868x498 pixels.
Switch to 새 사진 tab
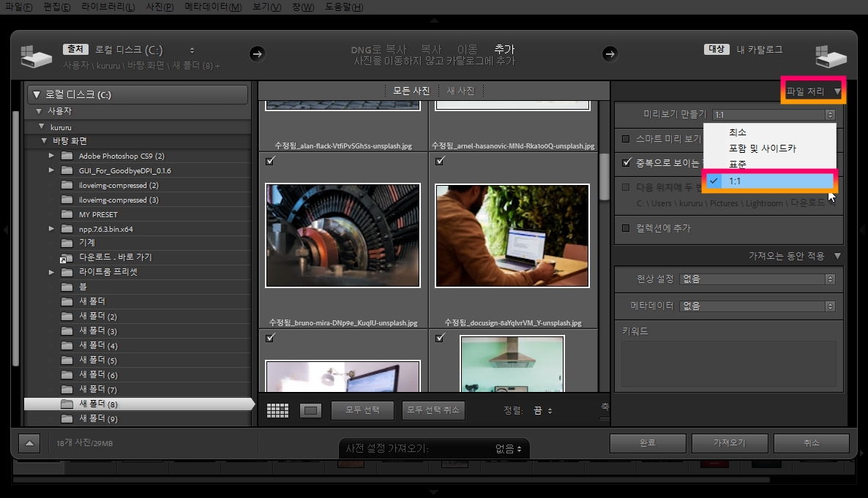pyautogui.click(x=460, y=91)
